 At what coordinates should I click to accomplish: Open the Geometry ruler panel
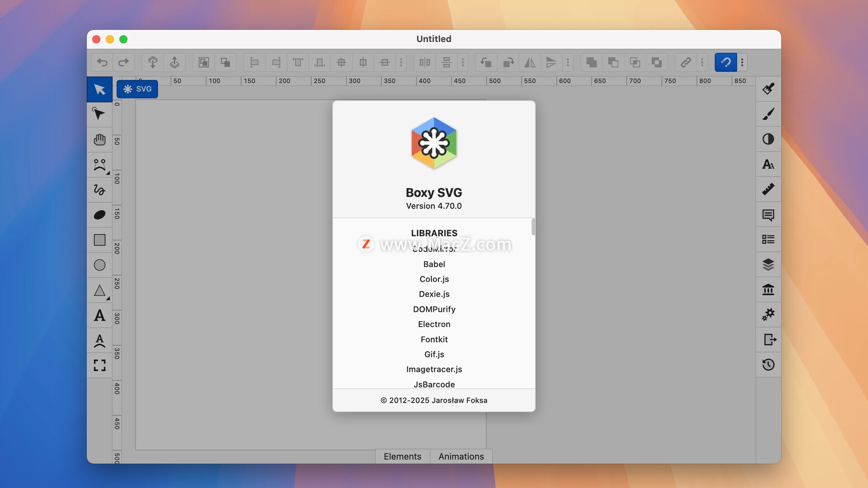click(768, 189)
